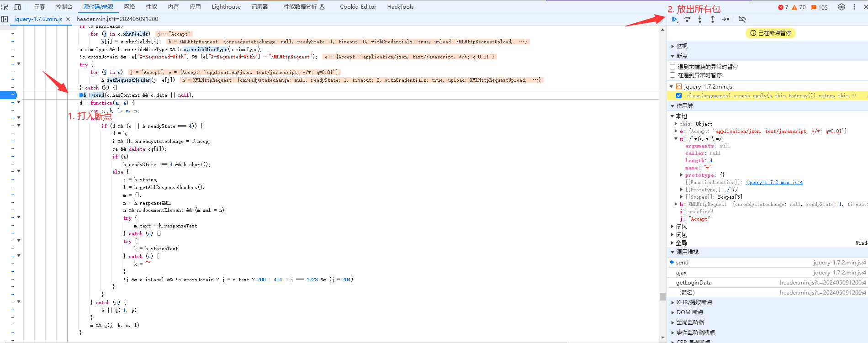The width and height of the screenshot is (868, 343).
Task: Click the single Step debugger button
Action: click(x=725, y=19)
